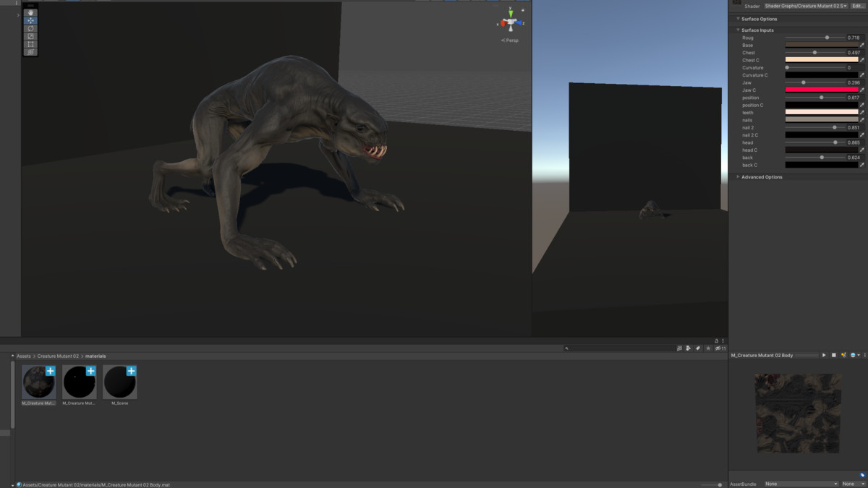Click the stop button in material preview

point(833,356)
